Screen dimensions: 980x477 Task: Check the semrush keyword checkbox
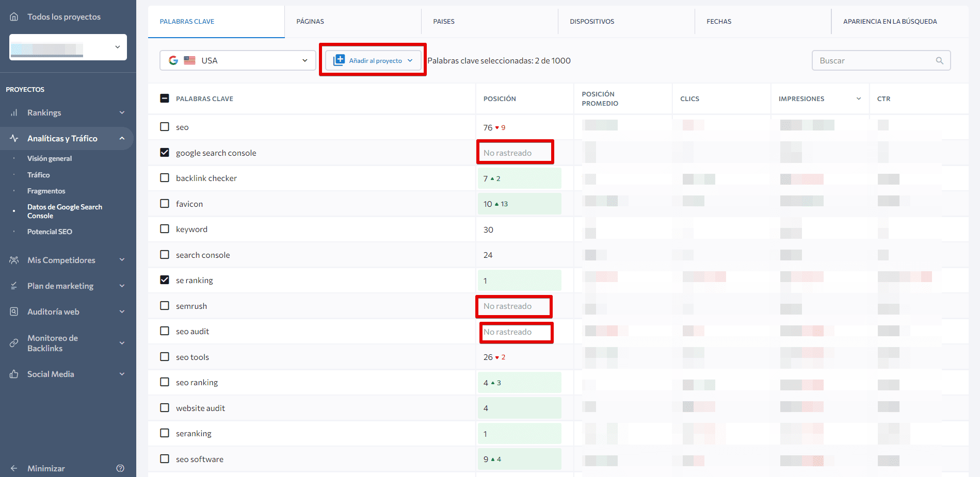tap(165, 306)
